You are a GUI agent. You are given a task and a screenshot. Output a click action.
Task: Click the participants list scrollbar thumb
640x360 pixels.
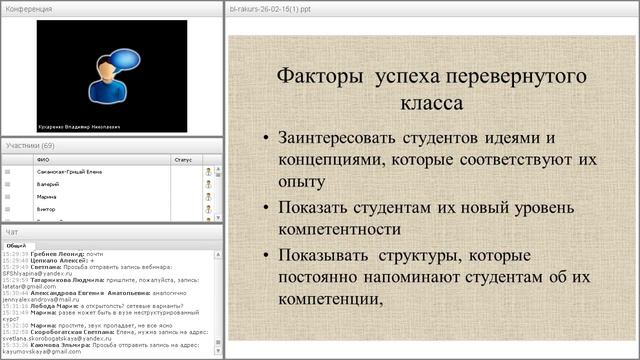tap(218, 175)
